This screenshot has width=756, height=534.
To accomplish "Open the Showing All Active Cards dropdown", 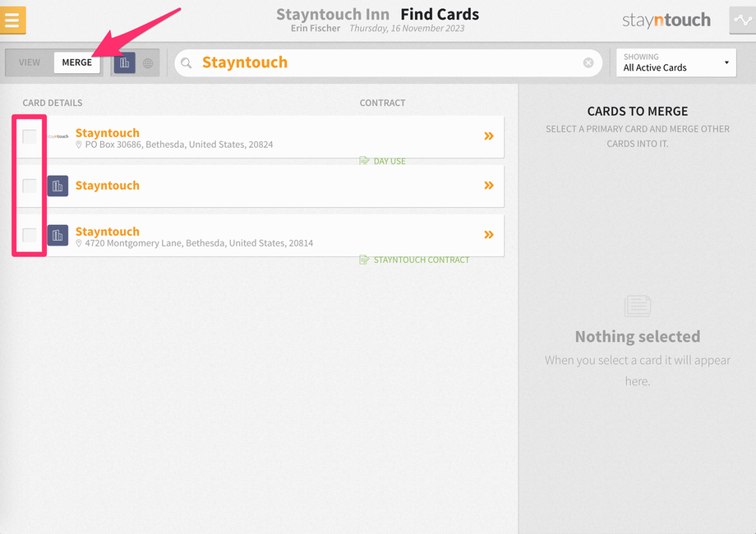I will point(676,62).
